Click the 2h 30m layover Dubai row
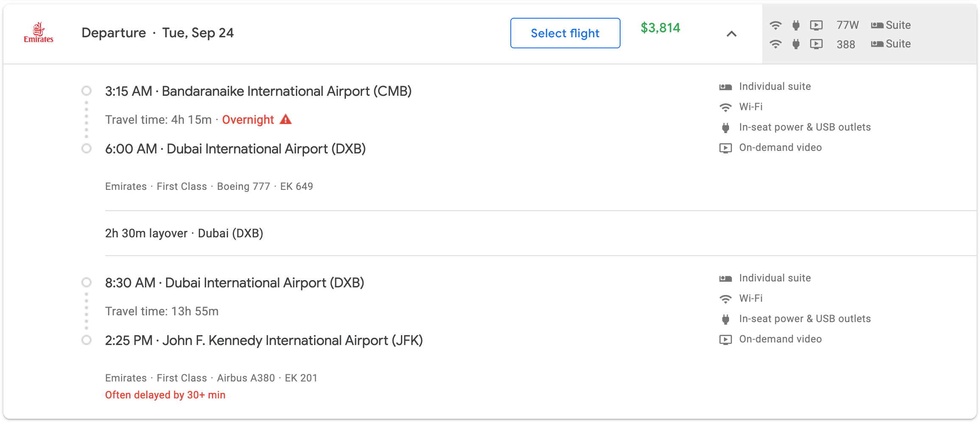The width and height of the screenshot is (980, 423). tap(184, 234)
